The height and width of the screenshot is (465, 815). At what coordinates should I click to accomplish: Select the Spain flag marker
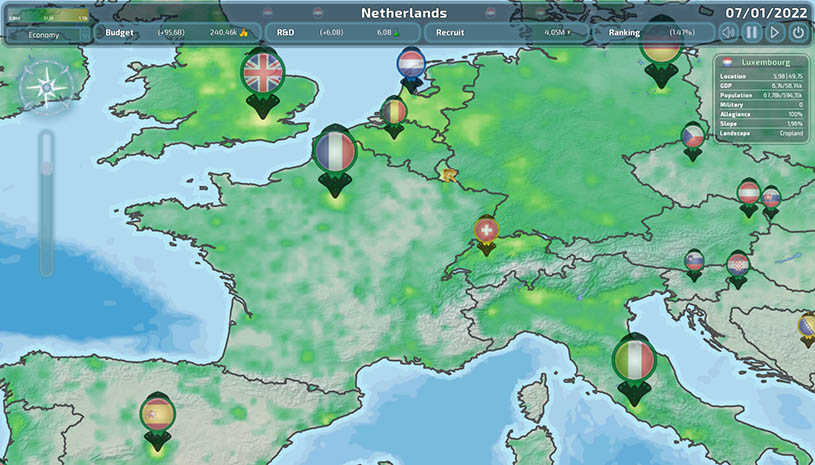click(x=158, y=413)
